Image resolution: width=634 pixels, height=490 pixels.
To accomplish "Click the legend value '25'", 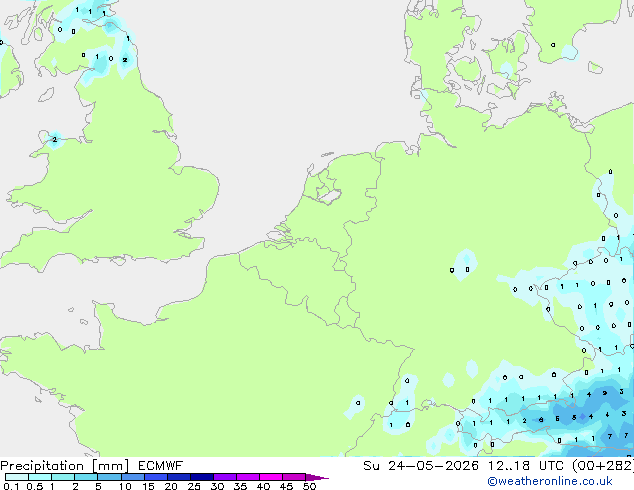I will (194, 486).
